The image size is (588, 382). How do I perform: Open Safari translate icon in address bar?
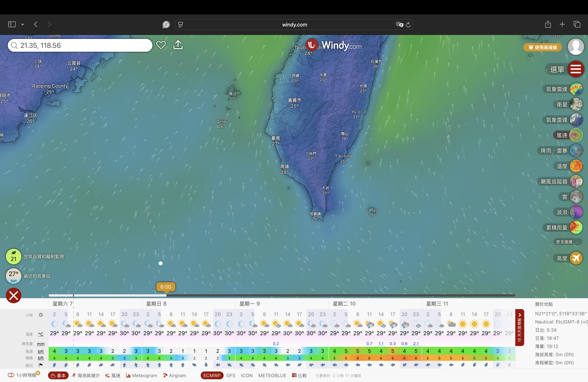(x=399, y=25)
